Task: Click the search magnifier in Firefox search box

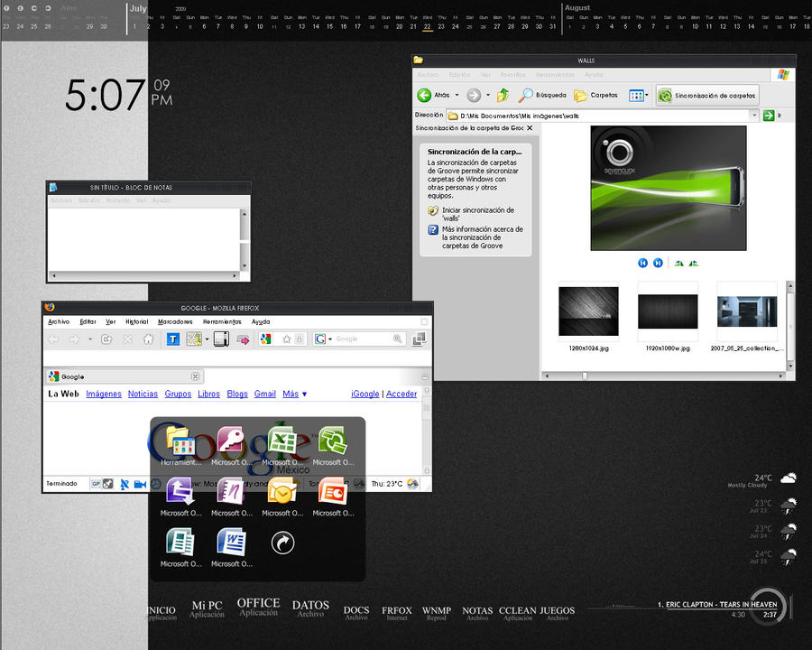Action: (397, 339)
